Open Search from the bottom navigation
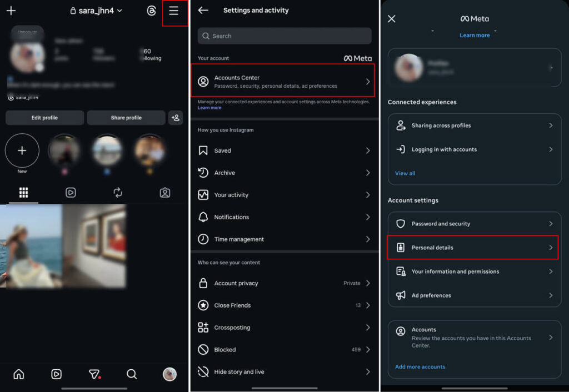Screen dimensions: 569x392 tap(132, 375)
